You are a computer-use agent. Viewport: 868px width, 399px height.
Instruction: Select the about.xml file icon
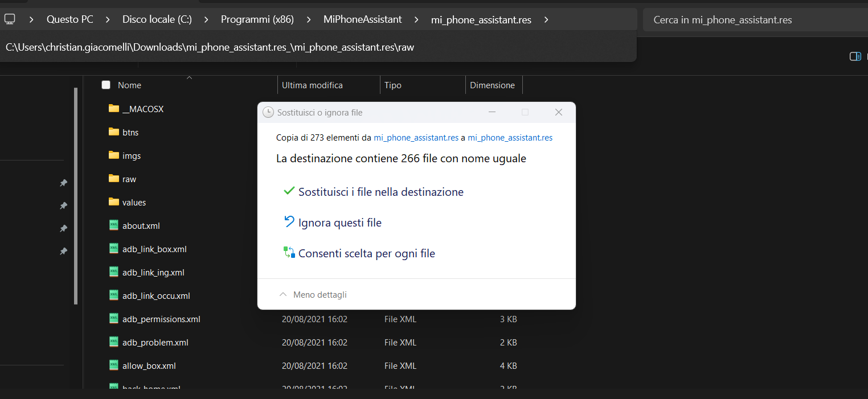tap(114, 225)
